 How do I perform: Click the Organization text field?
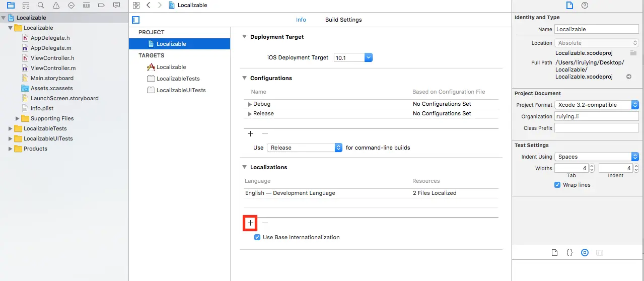tap(597, 116)
